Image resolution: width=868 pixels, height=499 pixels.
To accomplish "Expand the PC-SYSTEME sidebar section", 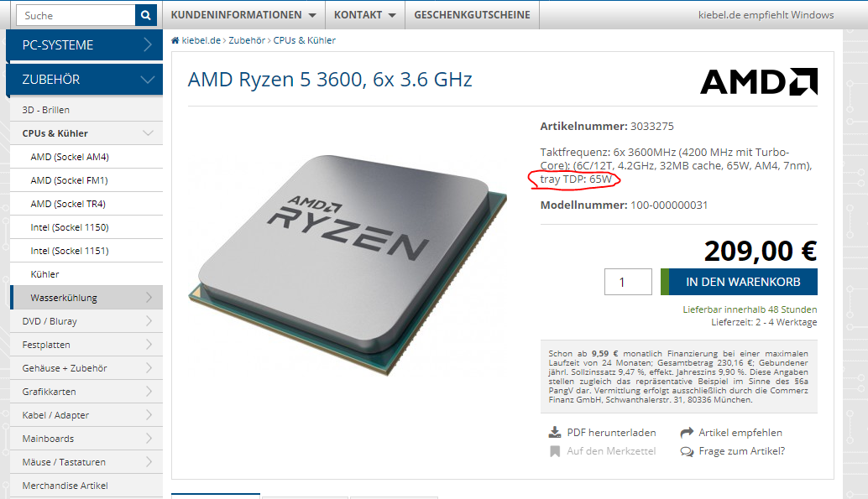I will coord(85,44).
